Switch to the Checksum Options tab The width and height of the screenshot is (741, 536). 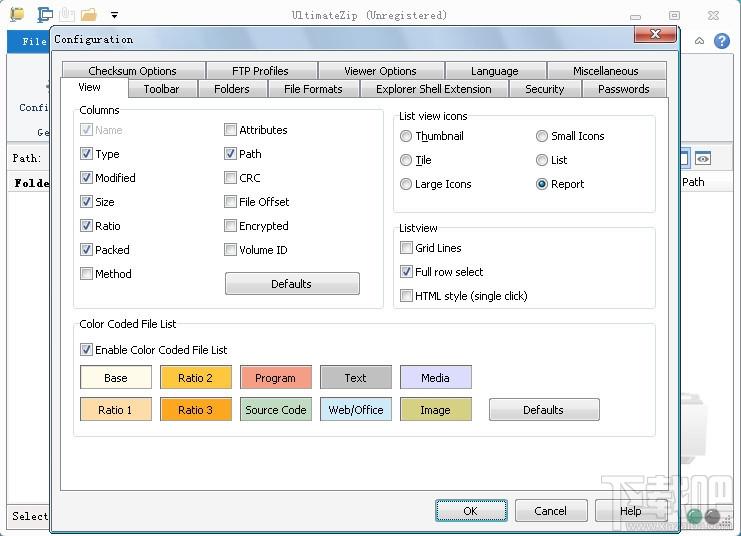click(133, 71)
